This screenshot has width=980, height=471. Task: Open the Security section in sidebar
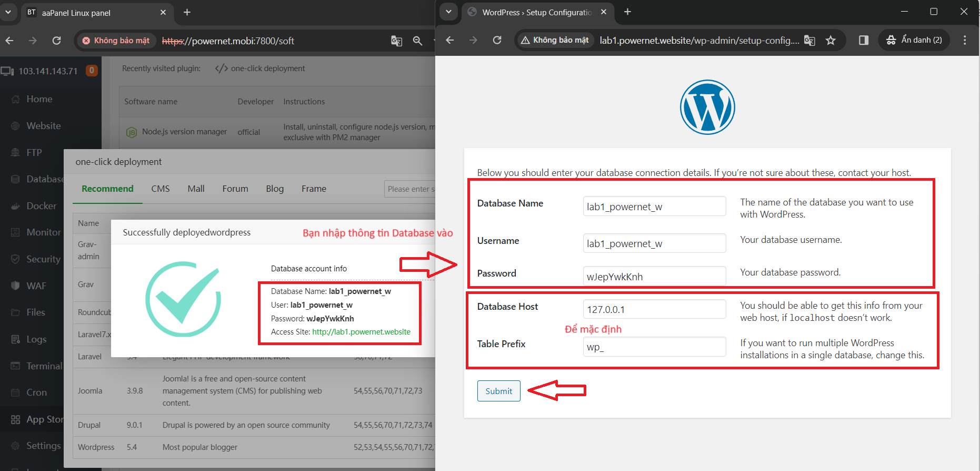[x=43, y=259]
